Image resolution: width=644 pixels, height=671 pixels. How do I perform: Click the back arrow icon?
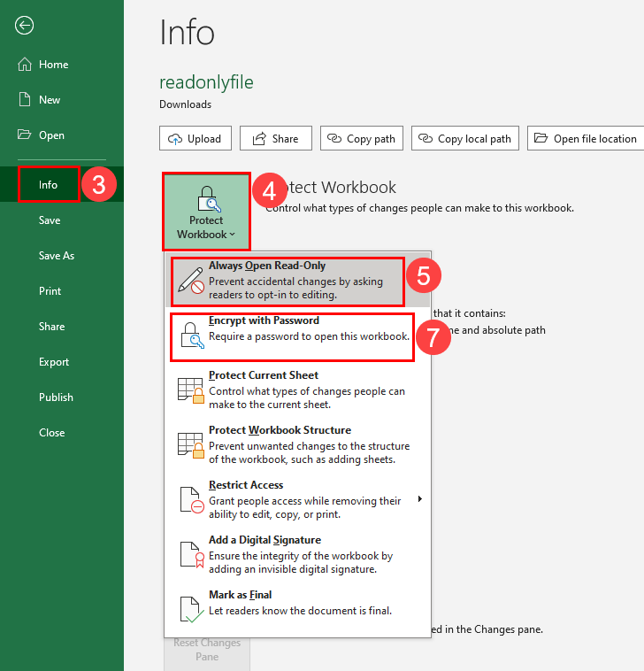pyautogui.click(x=25, y=26)
